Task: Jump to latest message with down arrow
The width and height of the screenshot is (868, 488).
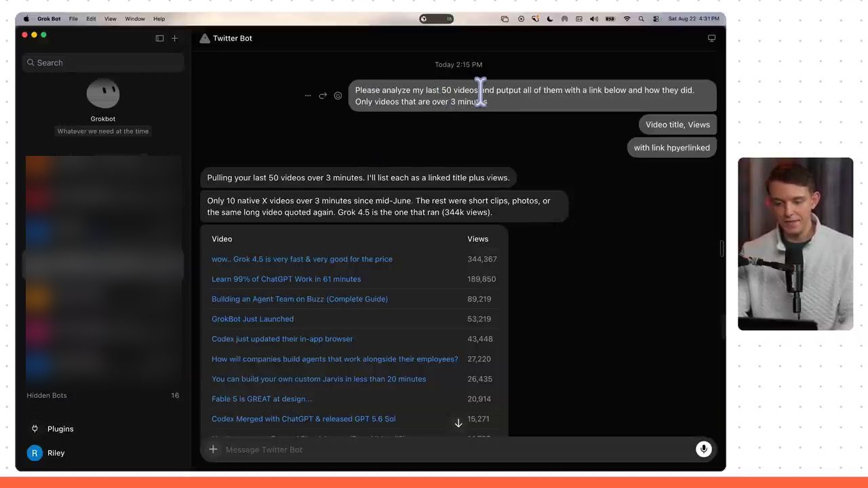Action: point(458,423)
